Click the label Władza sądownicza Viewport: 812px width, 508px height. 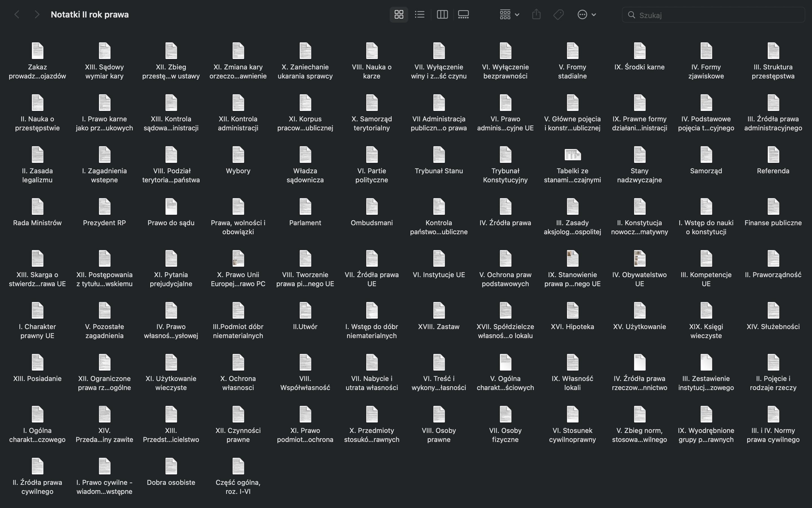(305, 175)
